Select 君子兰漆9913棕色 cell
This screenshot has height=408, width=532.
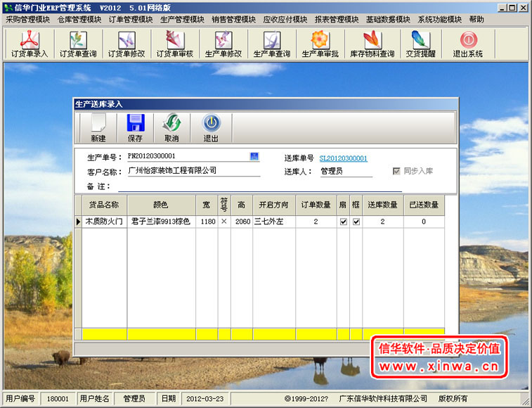click(x=161, y=222)
